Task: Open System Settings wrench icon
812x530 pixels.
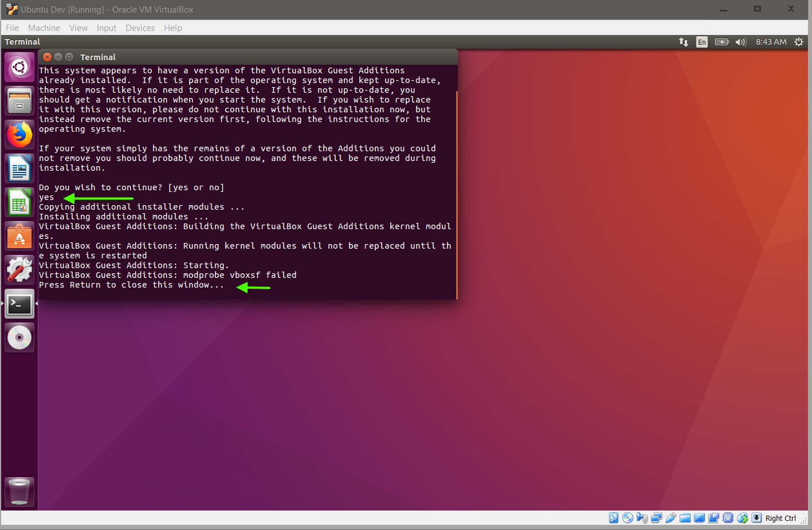Action: [19, 270]
